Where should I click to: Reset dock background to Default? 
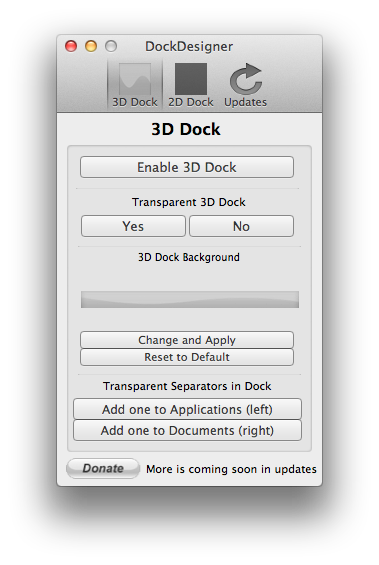tap(187, 357)
